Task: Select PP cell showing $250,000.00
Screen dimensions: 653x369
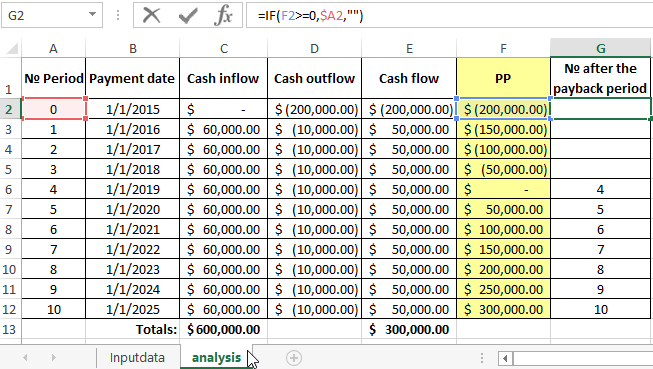Action: [x=503, y=289]
